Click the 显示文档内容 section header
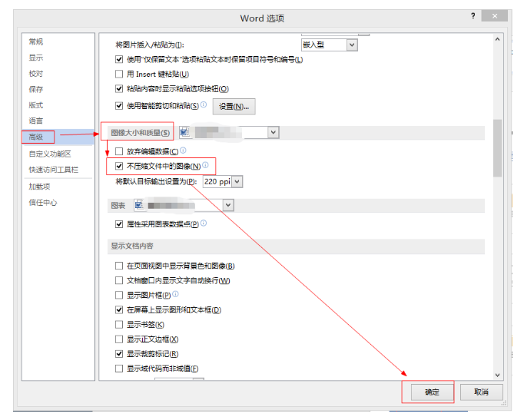 tap(132, 246)
